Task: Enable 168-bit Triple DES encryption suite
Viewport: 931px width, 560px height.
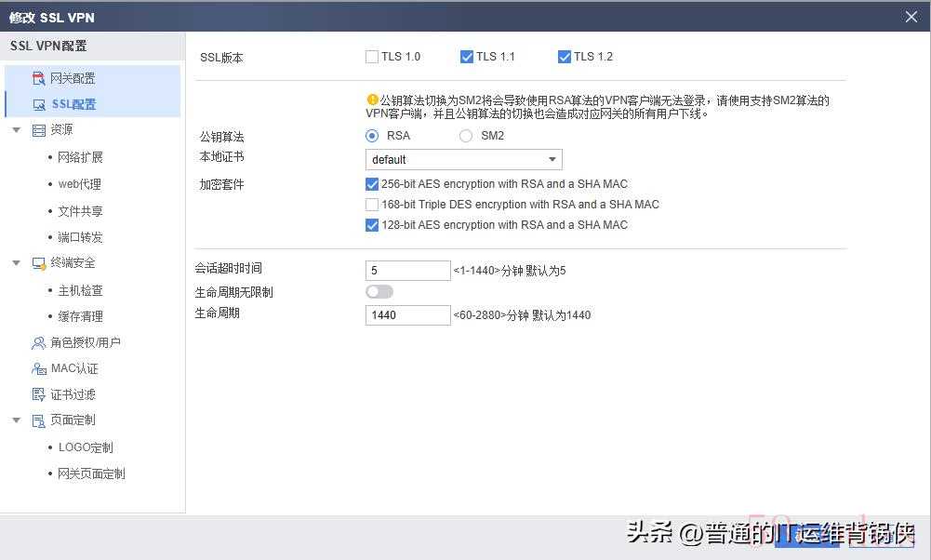Action: tap(372, 205)
